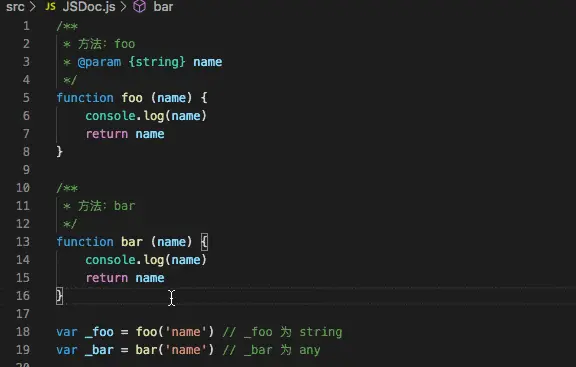Click line number 13 in gutter

[23, 242]
